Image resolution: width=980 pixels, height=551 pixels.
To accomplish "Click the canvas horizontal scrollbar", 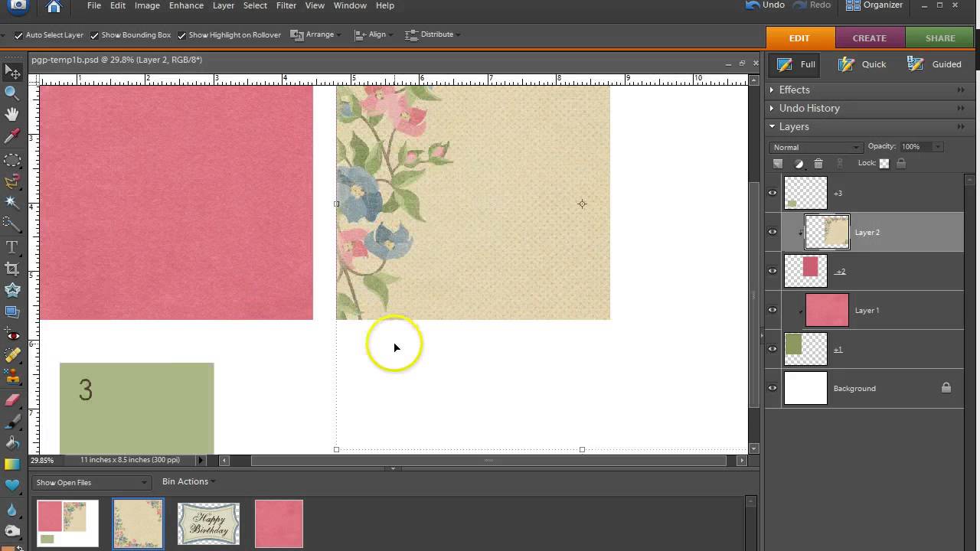I will [488, 460].
